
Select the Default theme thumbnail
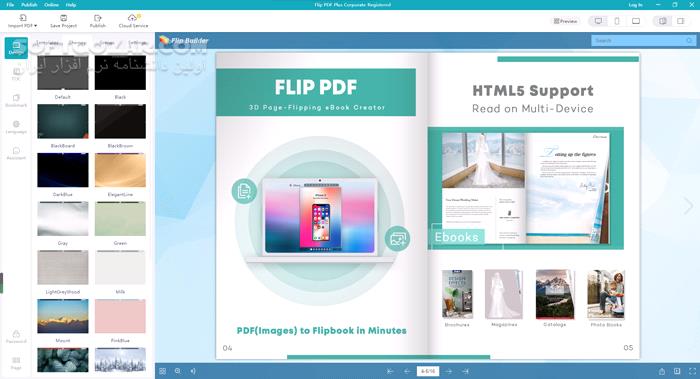[x=62, y=73]
